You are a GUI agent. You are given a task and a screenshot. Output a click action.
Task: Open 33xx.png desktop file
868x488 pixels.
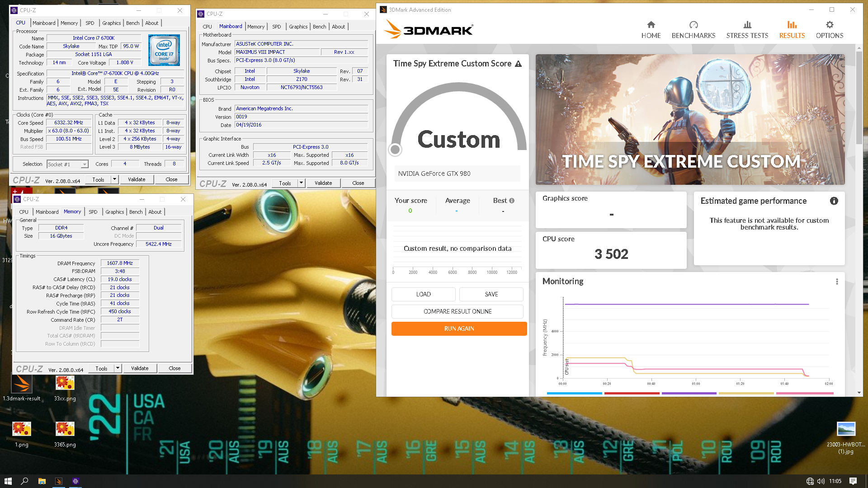point(65,388)
